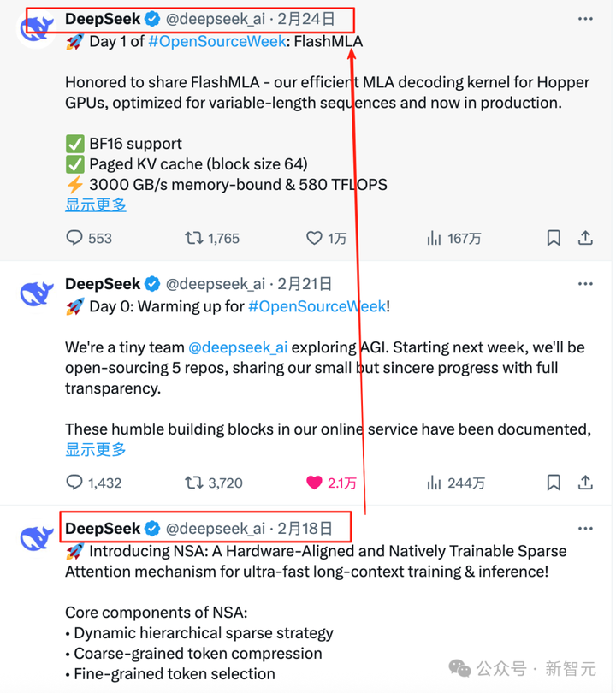The height and width of the screenshot is (693, 616).
Task: Share the Day 0 warming up tweet
Action: [x=585, y=483]
